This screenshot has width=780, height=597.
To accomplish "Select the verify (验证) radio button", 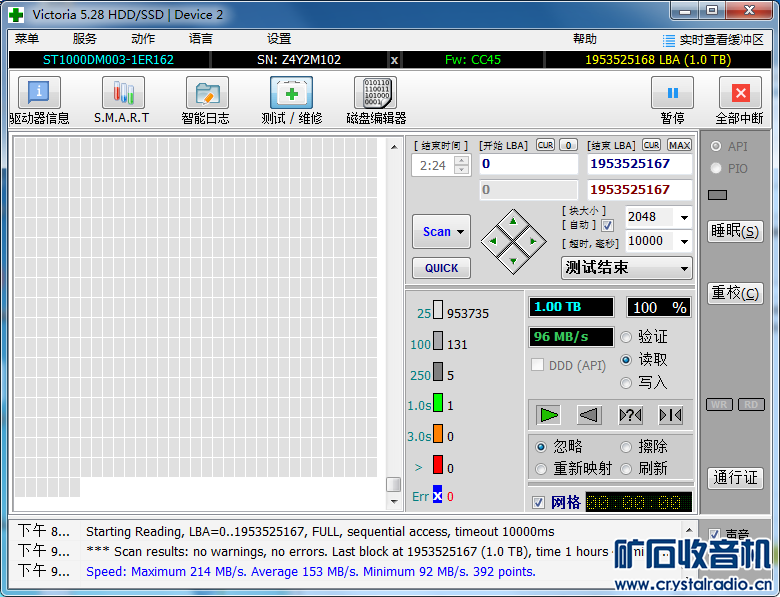I will click(x=626, y=337).
